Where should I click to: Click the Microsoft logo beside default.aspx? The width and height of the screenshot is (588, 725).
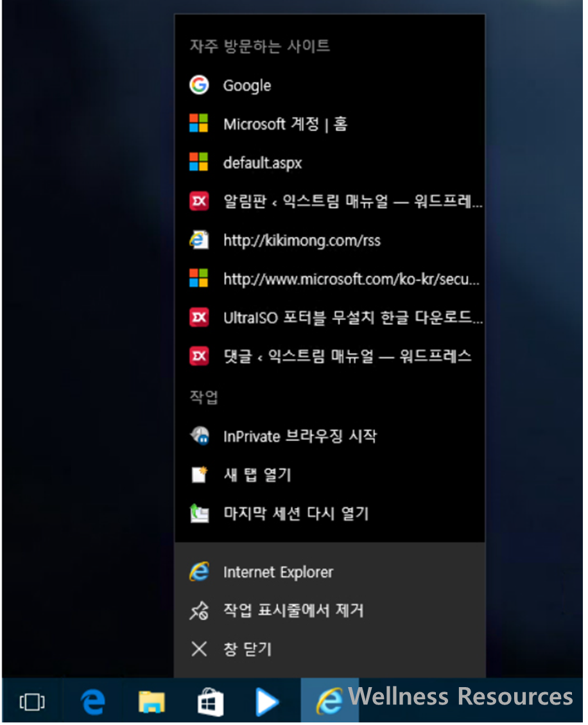point(199,162)
